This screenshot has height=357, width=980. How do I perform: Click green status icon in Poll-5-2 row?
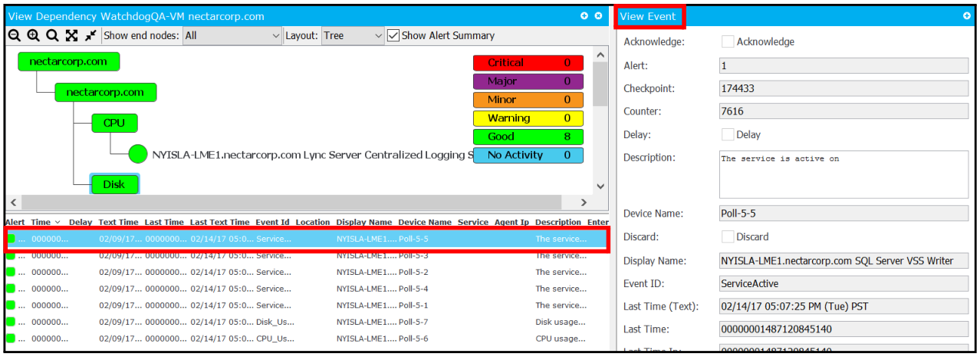[11, 272]
